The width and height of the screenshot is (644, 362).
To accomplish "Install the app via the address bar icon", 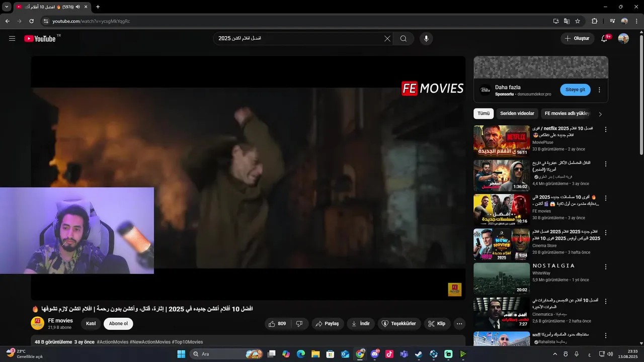I will (x=556, y=21).
